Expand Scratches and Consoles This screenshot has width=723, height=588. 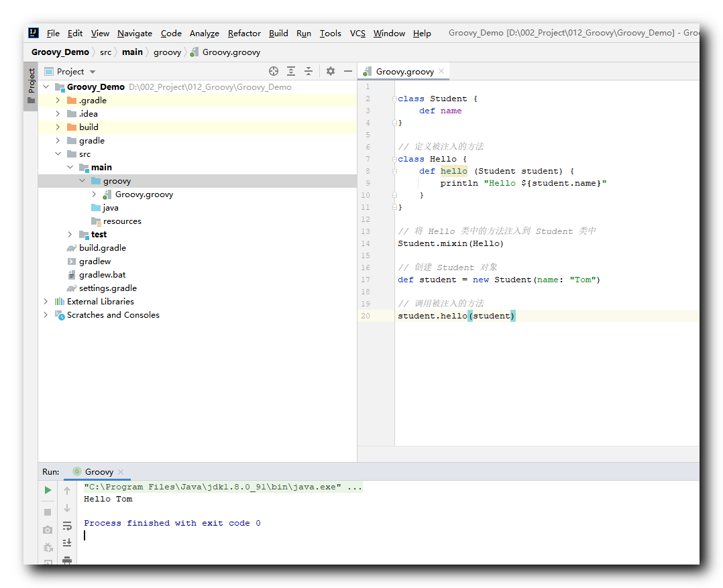pyautogui.click(x=46, y=314)
